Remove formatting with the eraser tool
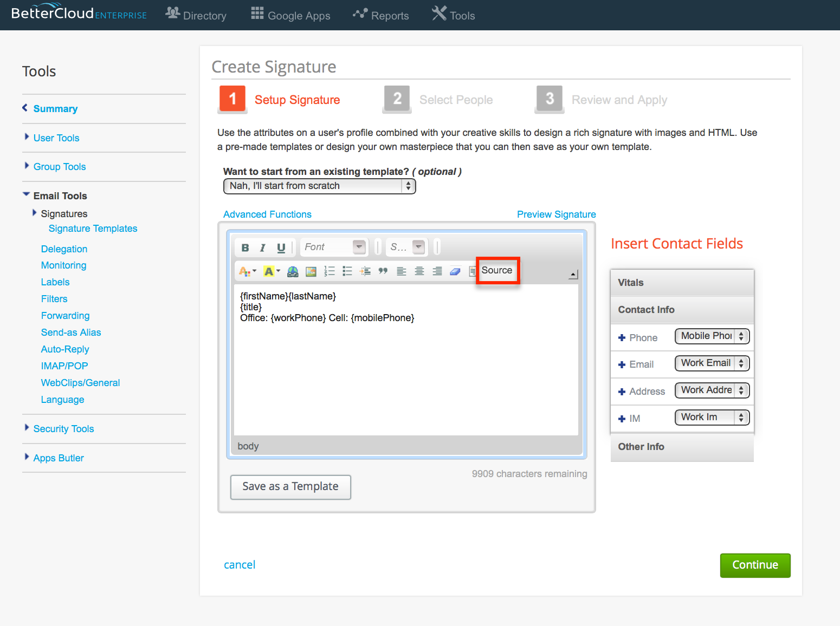Image resolution: width=840 pixels, height=626 pixels. coord(455,271)
